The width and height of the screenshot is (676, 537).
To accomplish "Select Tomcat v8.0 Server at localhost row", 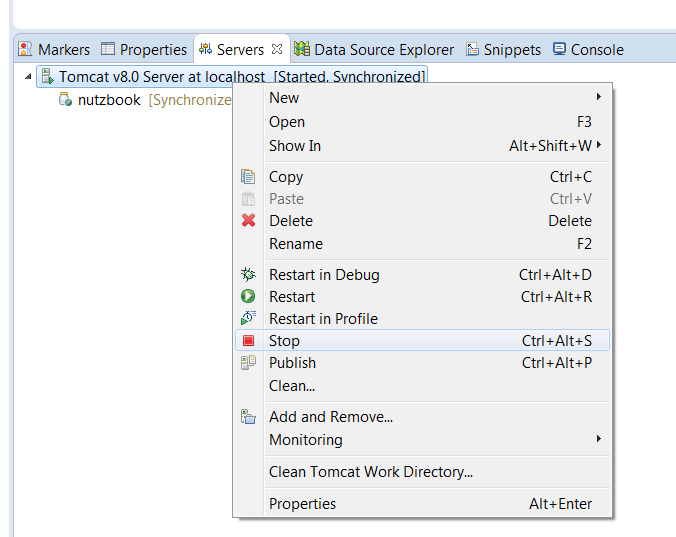I will click(232, 77).
